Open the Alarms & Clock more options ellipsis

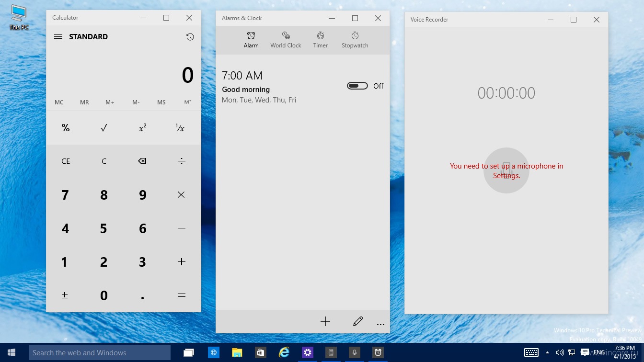380,324
